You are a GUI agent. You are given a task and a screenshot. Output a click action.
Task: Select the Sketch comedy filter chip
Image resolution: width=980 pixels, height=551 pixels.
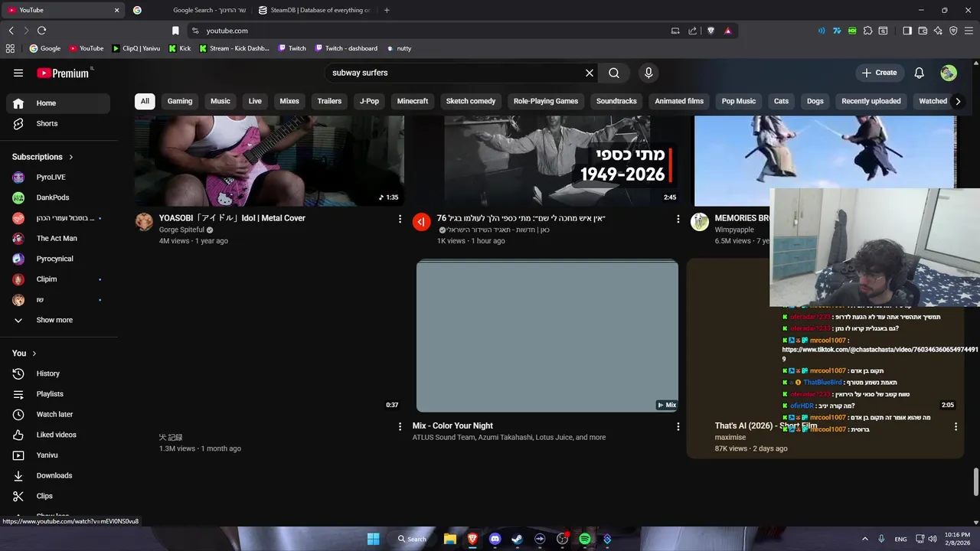(471, 101)
